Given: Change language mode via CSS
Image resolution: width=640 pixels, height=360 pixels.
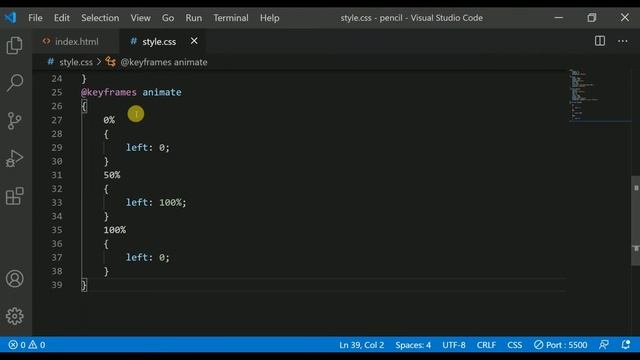Looking at the screenshot, I should (x=515, y=345).
